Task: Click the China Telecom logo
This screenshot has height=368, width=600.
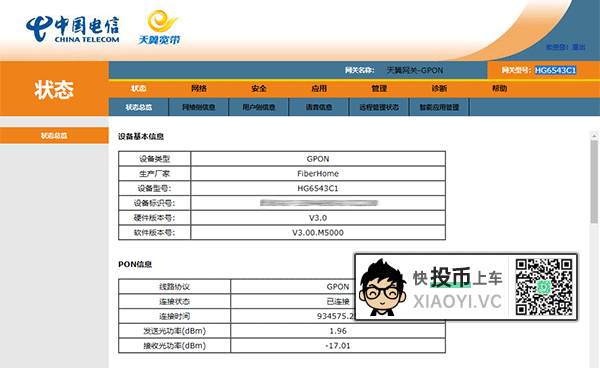Action: click(x=73, y=29)
